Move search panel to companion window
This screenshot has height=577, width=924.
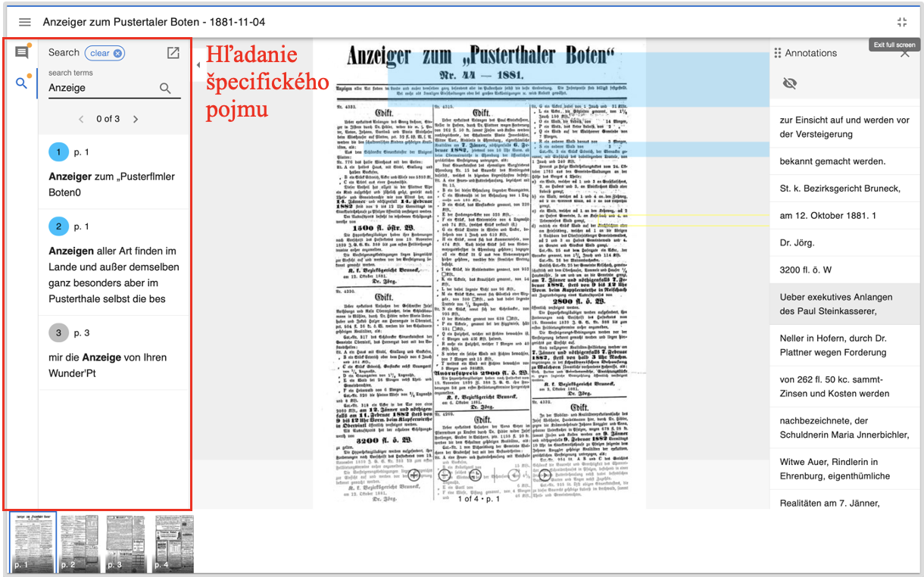(173, 53)
